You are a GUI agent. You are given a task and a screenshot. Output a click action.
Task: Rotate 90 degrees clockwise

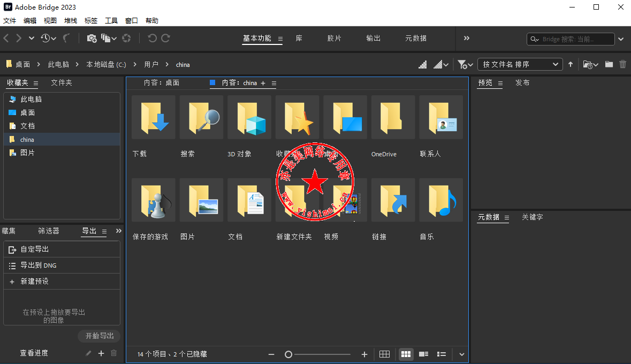coord(165,38)
